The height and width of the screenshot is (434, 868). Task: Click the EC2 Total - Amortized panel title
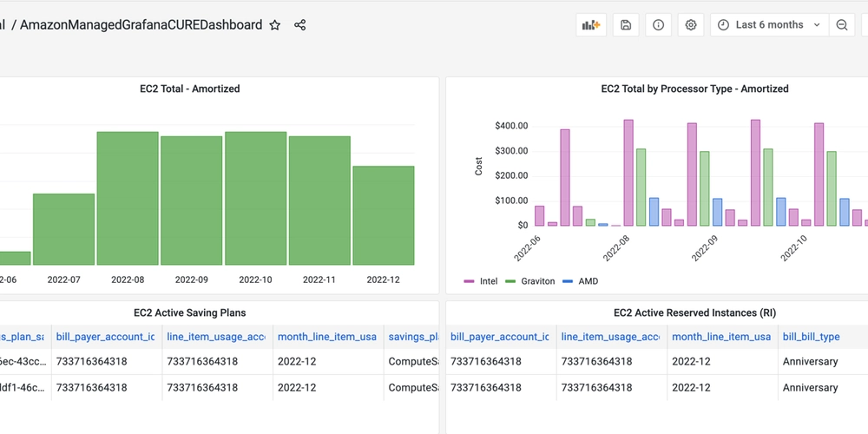tap(190, 89)
